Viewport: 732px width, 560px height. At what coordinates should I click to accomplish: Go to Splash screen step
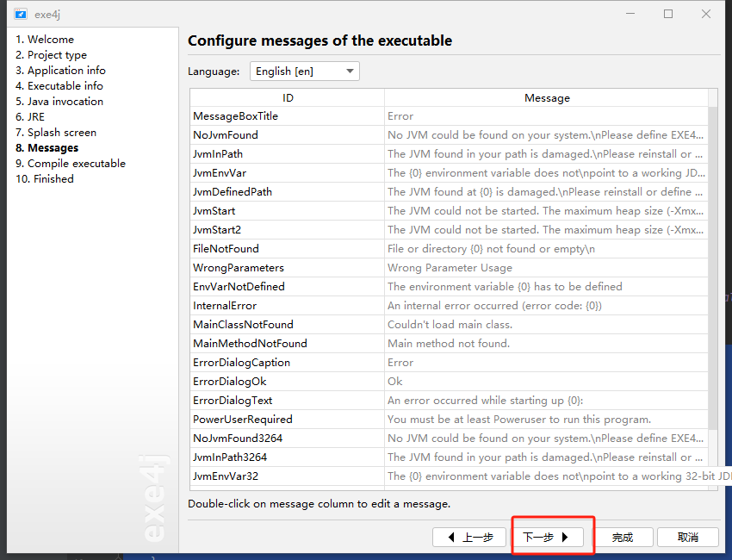click(56, 132)
